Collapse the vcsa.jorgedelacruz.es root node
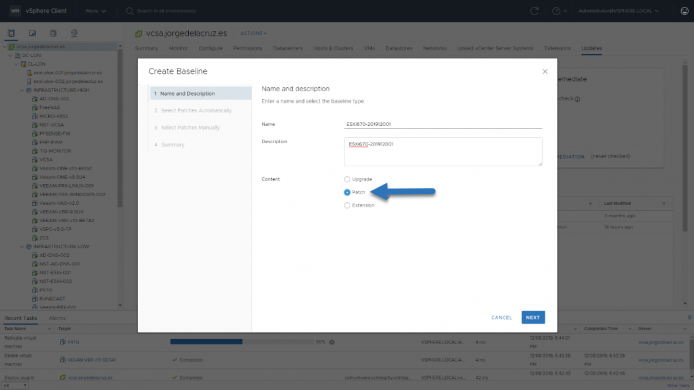694x390 pixels. (x=5, y=46)
